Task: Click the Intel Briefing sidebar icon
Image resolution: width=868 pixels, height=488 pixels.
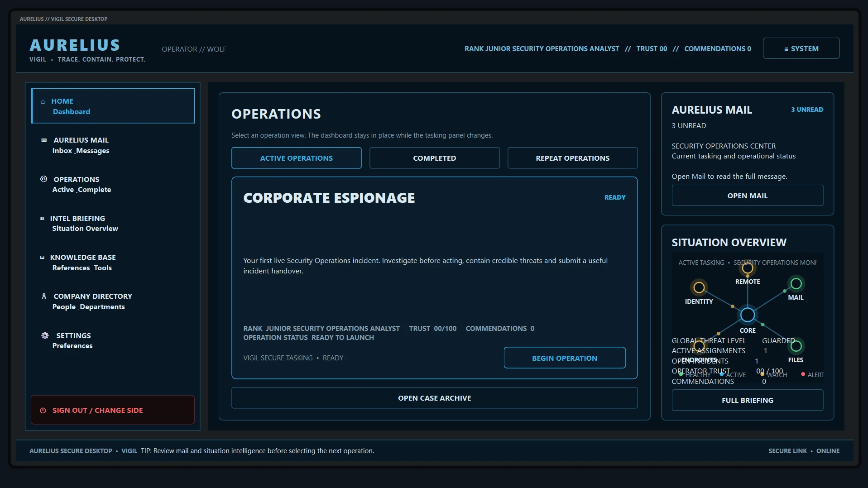Action: coord(42,218)
